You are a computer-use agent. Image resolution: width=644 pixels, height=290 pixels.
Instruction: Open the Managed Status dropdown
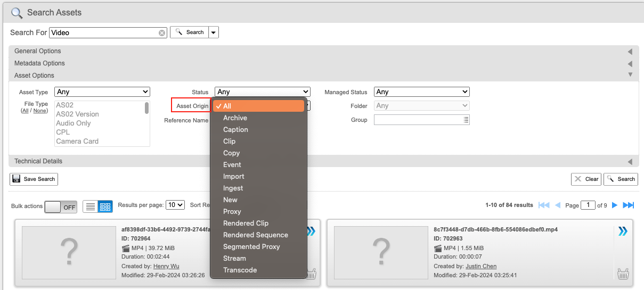click(x=421, y=92)
